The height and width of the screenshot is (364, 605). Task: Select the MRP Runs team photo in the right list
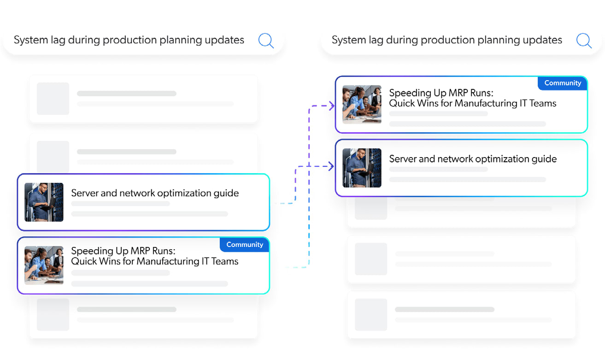tap(362, 105)
